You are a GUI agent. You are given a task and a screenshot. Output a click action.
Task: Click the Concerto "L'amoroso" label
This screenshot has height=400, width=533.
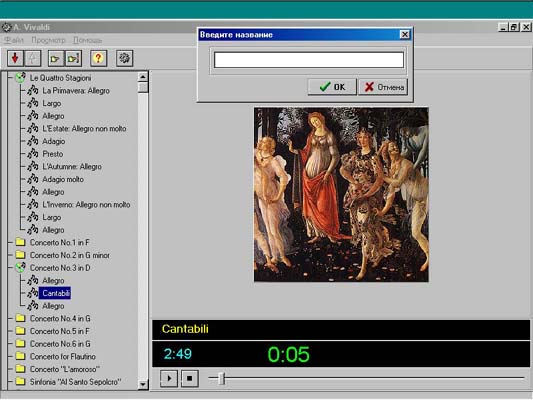tap(65, 369)
